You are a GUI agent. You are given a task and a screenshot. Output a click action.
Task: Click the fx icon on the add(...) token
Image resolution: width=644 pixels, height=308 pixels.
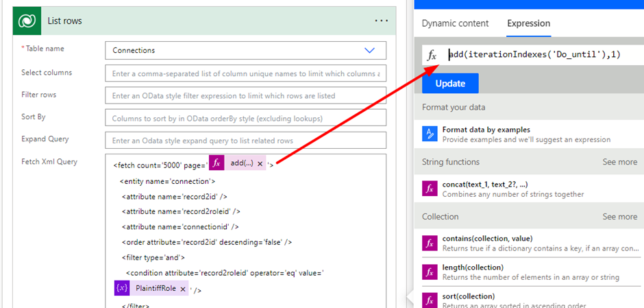(x=216, y=163)
